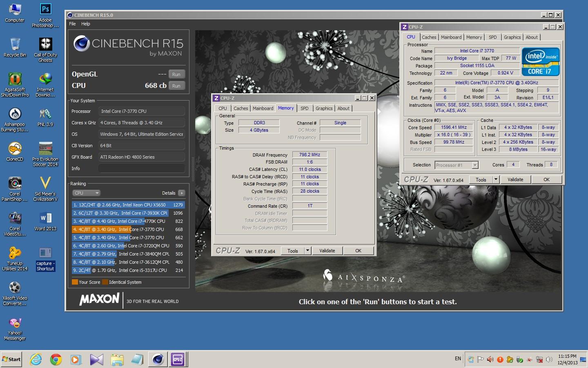Select rank 1 Xeon X5650 row
This screenshot has height=368, width=588.
(x=128, y=205)
